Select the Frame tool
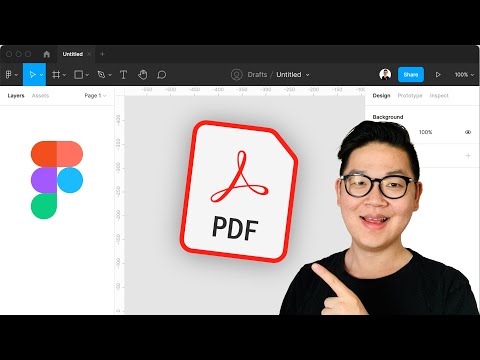 click(x=56, y=75)
